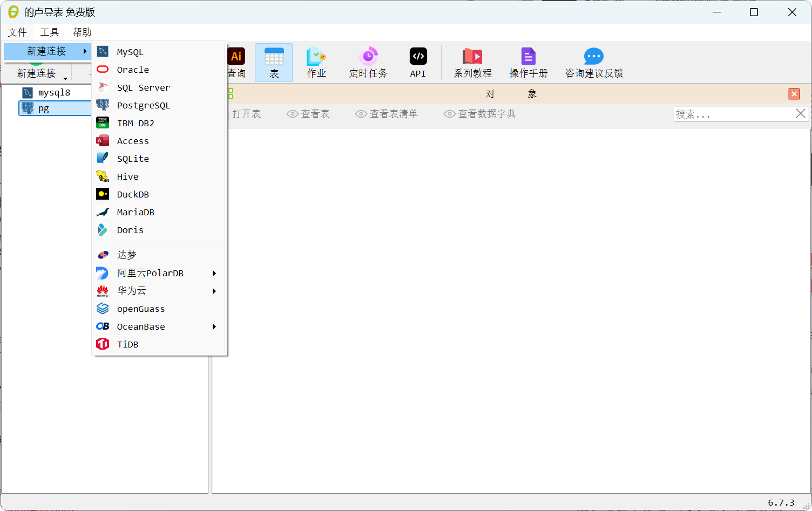The image size is (812, 511).
Task: Expand the OceanBase submenu arrow
Action: [x=214, y=326]
